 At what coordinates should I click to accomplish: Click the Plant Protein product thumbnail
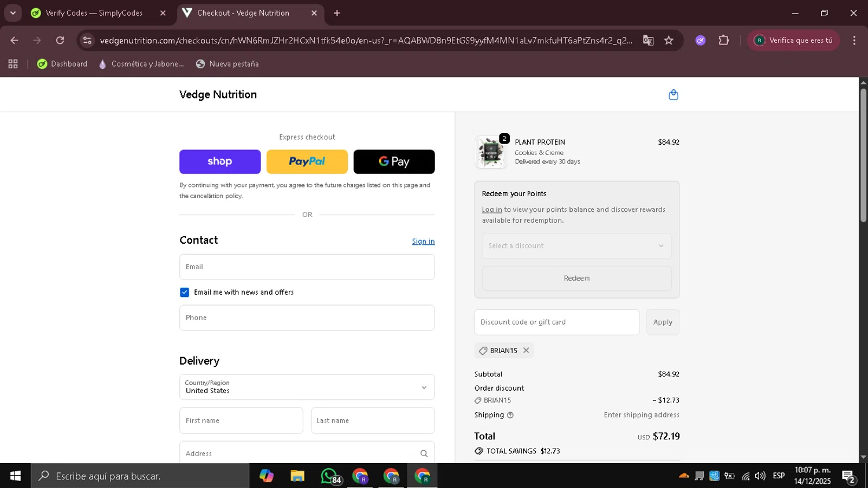[491, 152]
